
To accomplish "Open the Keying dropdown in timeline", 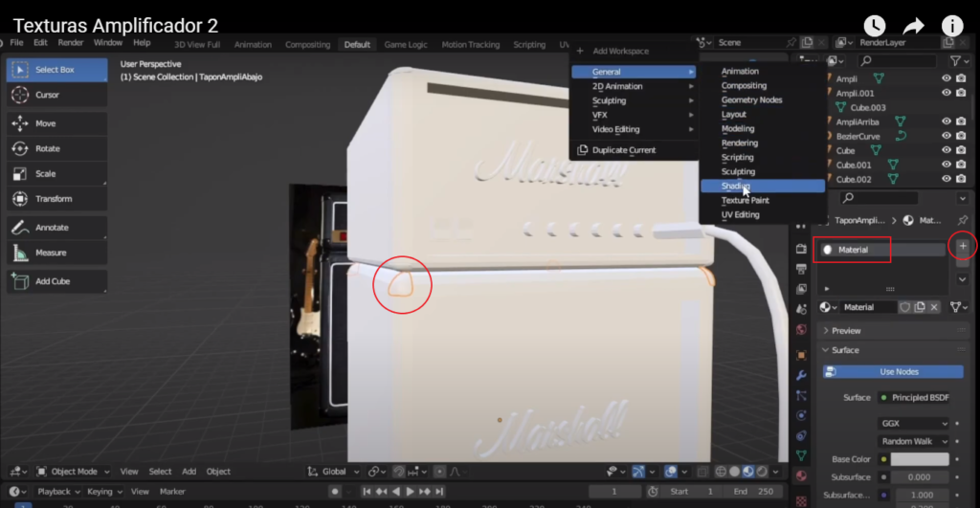I will tap(104, 492).
